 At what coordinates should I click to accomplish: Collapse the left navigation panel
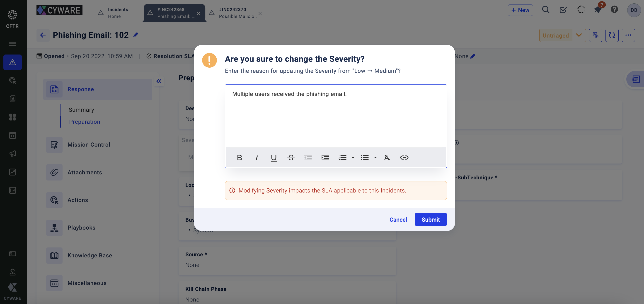click(159, 81)
